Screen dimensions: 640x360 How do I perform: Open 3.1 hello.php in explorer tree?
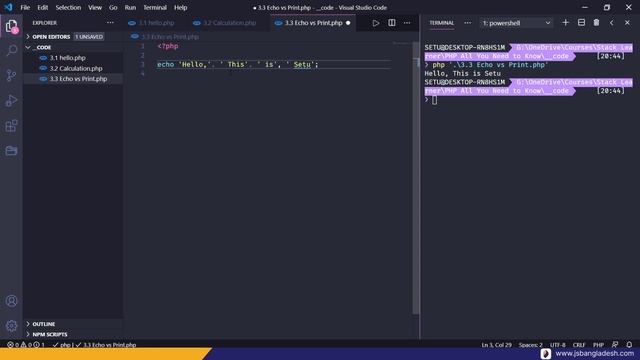[x=73, y=58]
